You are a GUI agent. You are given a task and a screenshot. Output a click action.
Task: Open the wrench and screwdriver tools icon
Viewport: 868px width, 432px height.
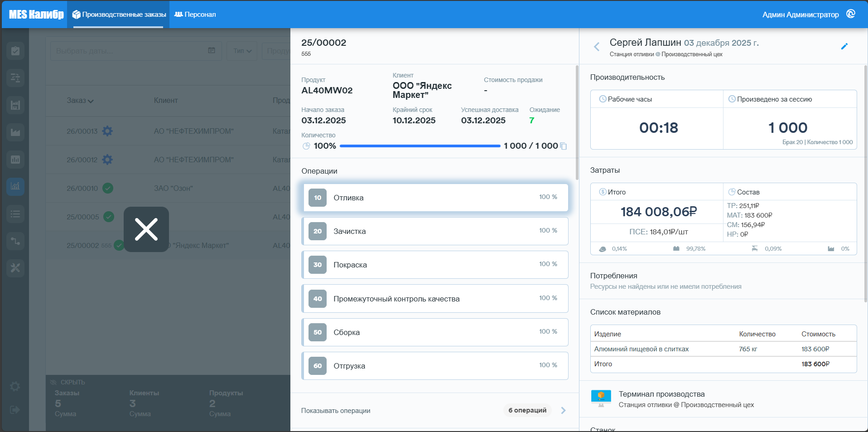pyautogui.click(x=15, y=268)
